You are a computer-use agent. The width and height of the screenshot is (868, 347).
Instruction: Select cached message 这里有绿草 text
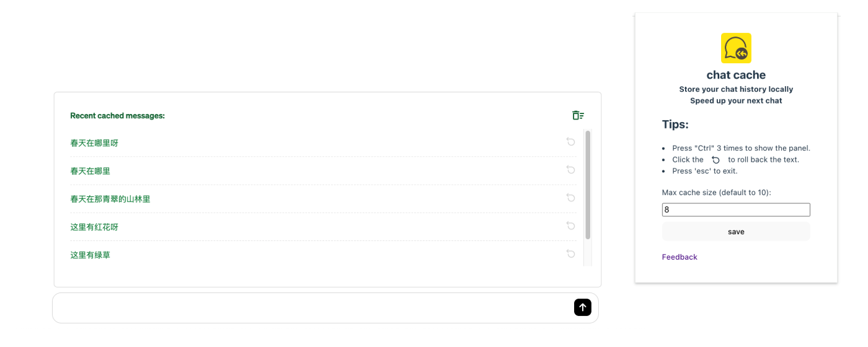91,255
